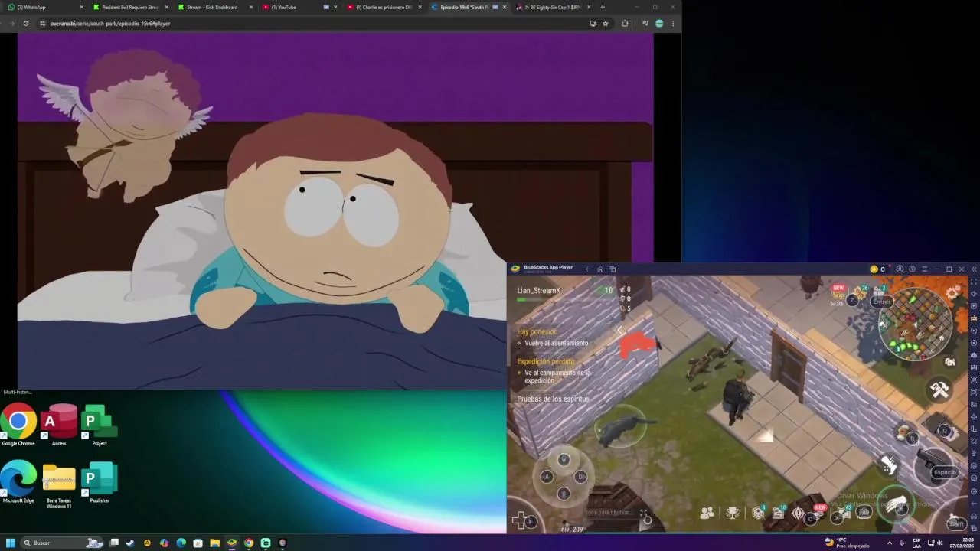This screenshot has height=551, width=980.
Task: Go back in BlueStacks title bar
Action: pos(588,269)
